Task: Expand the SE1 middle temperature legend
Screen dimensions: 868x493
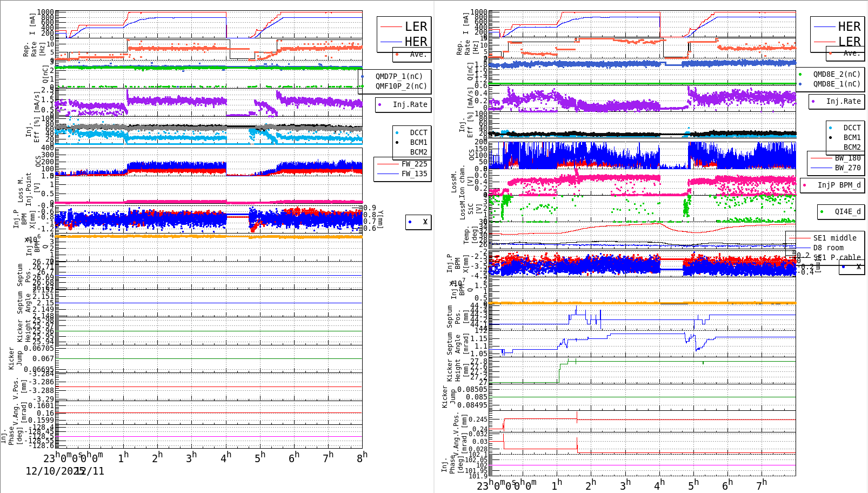Action: tap(832, 238)
